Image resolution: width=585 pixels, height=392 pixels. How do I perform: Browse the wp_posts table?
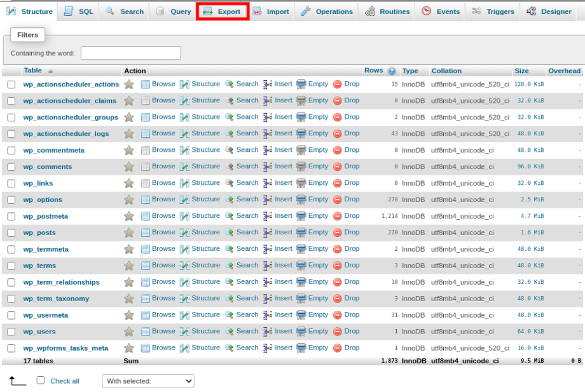click(x=163, y=232)
